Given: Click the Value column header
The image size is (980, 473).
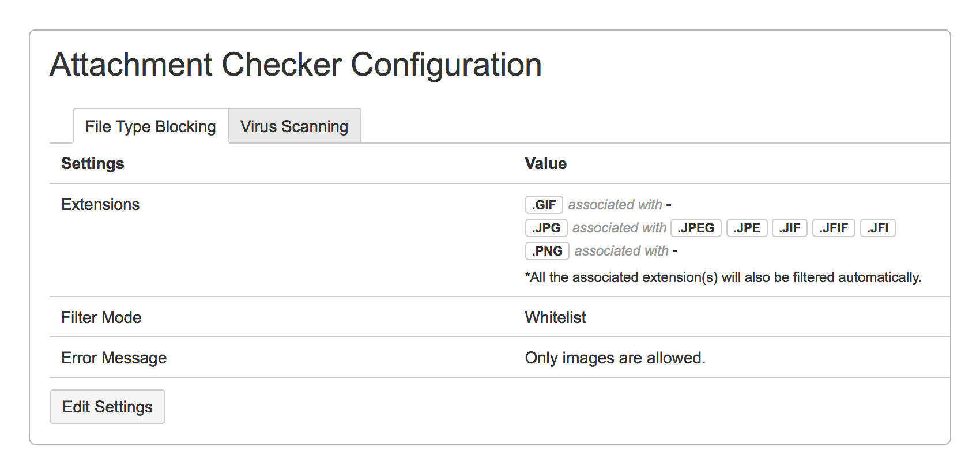Looking at the screenshot, I should click(x=545, y=163).
